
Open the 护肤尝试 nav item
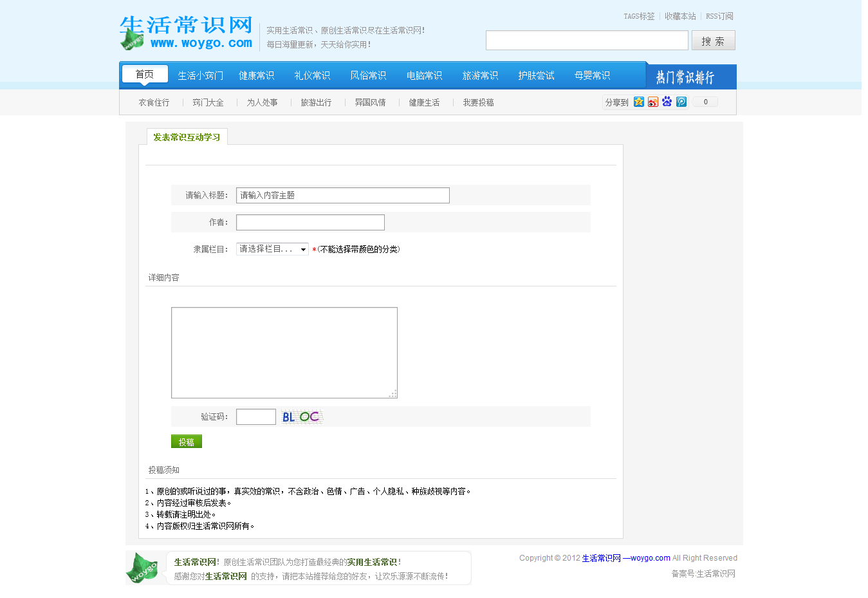click(x=537, y=75)
